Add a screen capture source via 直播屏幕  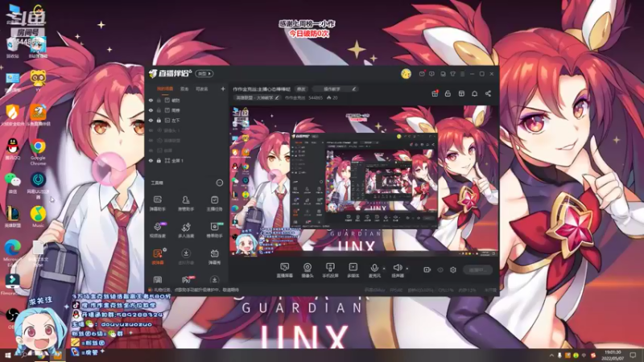pyautogui.click(x=284, y=270)
